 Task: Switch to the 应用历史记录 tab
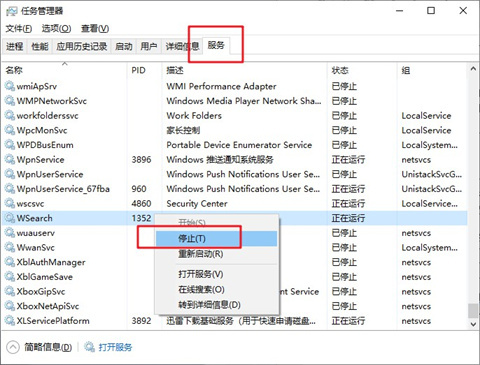(82, 46)
